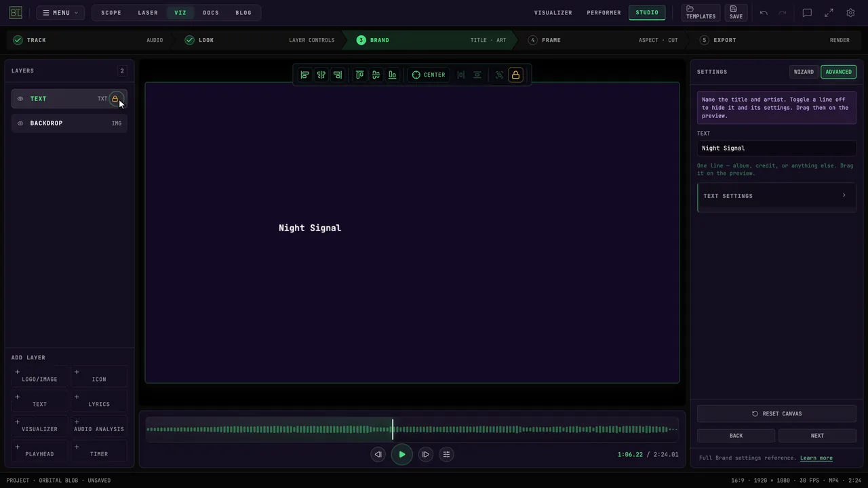Align layer to horizontal center
Viewport: 868px width, 488px height.
point(321,75)
